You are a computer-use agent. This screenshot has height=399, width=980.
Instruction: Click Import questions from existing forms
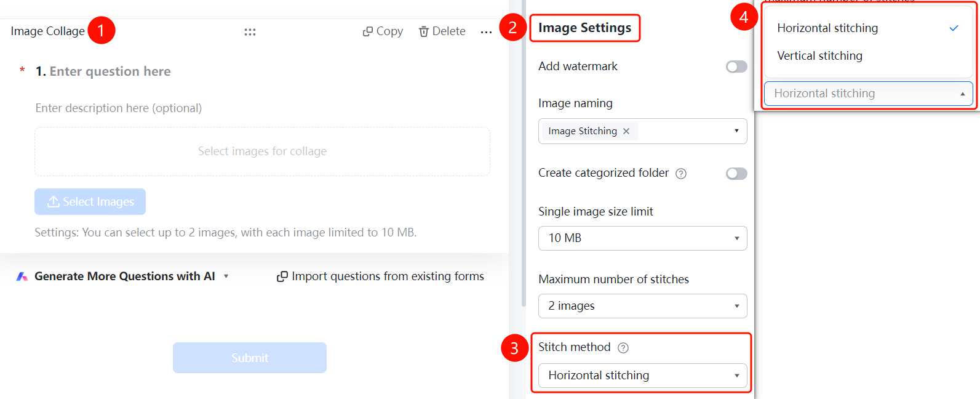(x=388, y=276)
